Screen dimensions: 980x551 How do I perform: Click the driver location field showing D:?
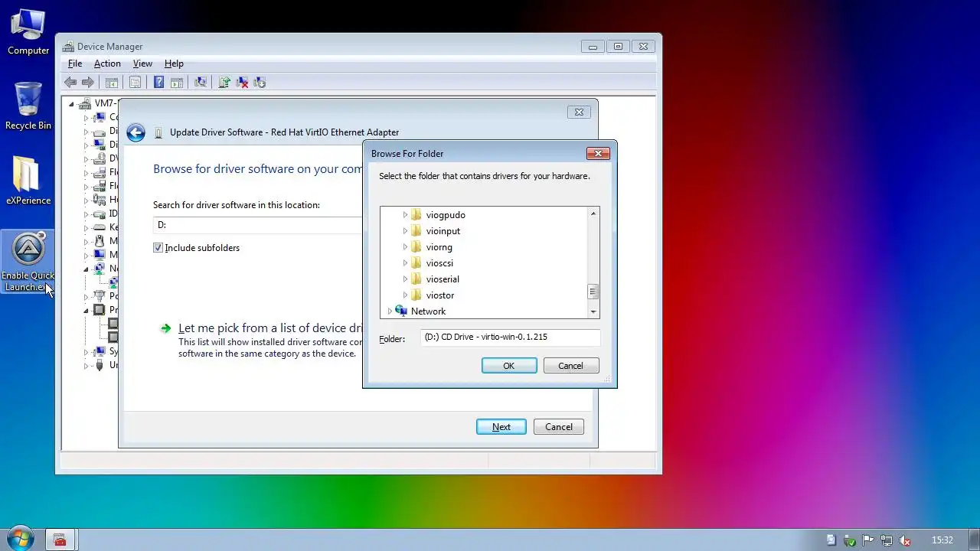(x=258, y=225)
